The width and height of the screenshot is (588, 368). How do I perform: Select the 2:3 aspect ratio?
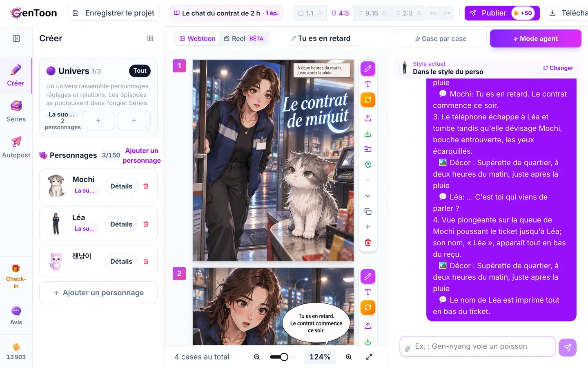click(x=408, y=13)
